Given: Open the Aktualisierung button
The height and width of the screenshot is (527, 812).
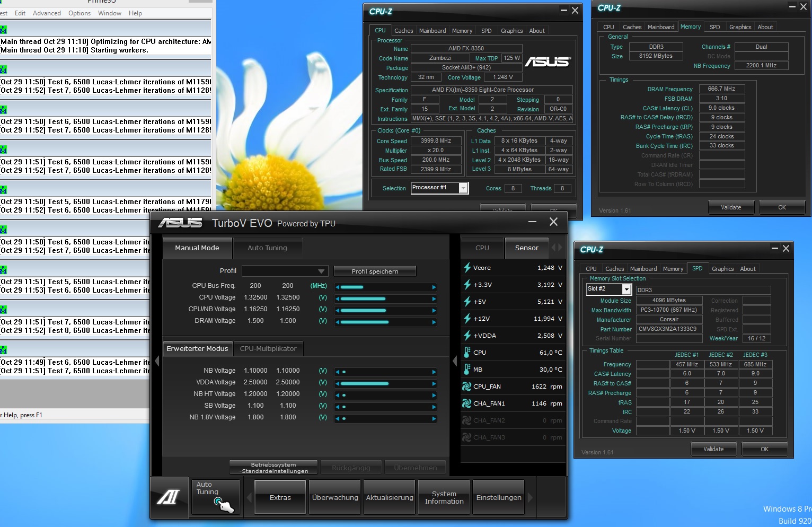Looking at the screenshot, I should coord(390,497).
